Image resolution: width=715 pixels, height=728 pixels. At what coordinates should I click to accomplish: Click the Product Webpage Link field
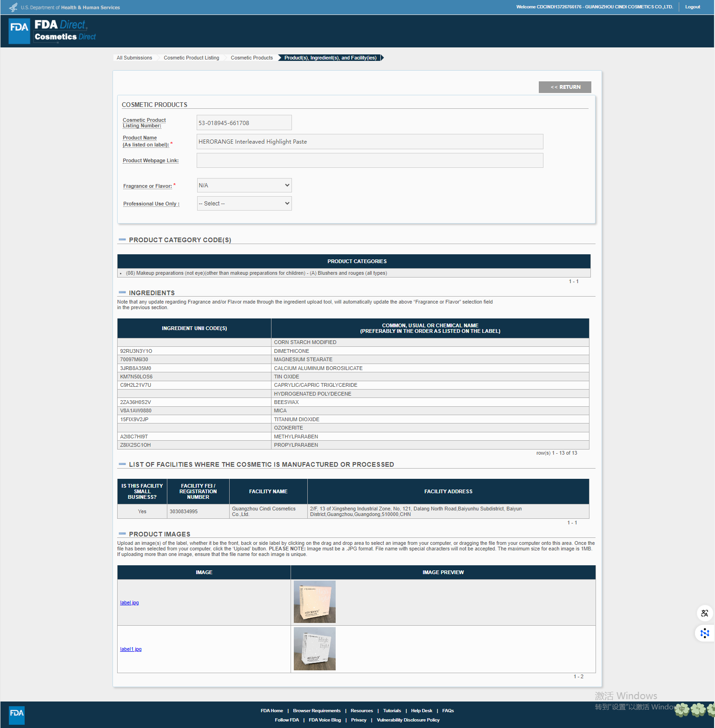coord(370,160)
